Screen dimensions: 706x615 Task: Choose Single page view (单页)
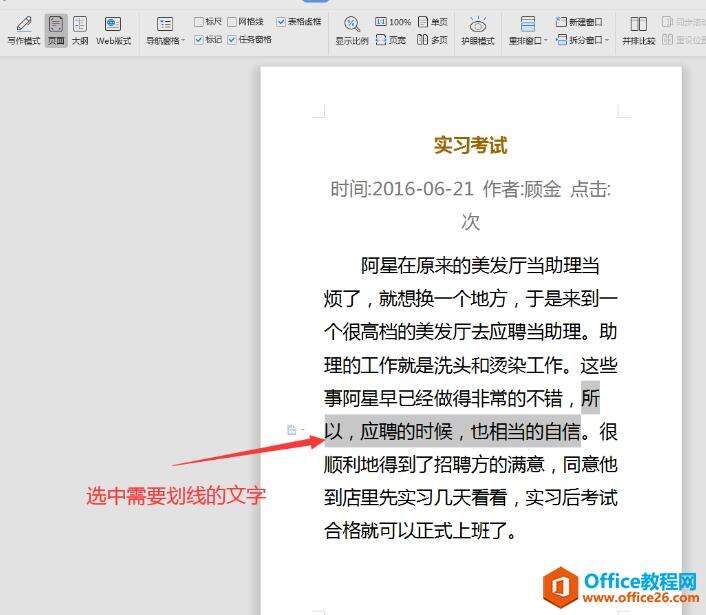432,22
